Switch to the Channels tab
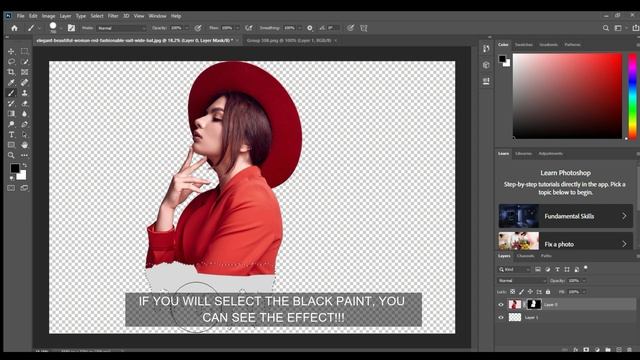Screen dimensions: 640x360 [525, 256]
